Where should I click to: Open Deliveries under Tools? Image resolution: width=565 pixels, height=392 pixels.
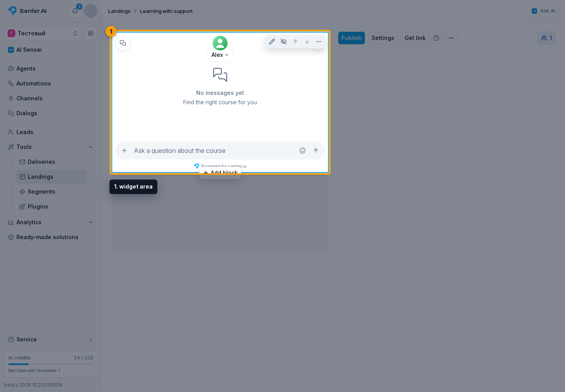pos(51,162)
